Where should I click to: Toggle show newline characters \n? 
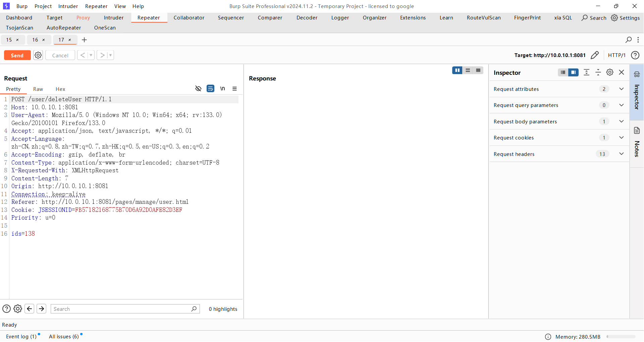[222, 89]
